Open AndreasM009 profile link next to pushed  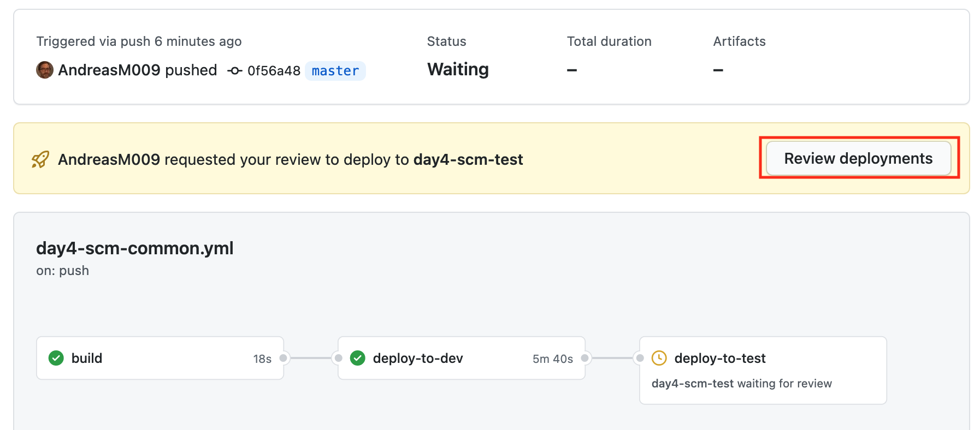[x=109, y=70]
